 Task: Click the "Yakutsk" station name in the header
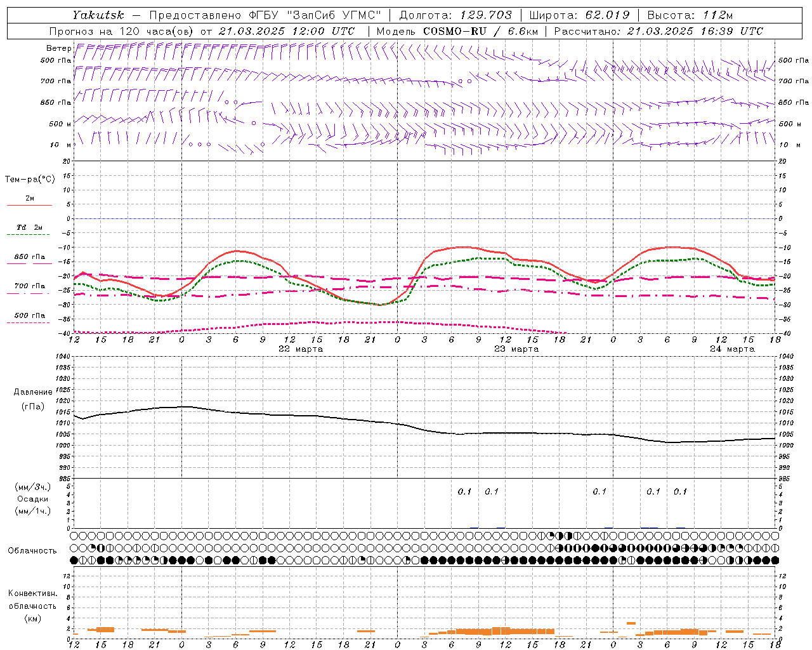click(98, 15)
